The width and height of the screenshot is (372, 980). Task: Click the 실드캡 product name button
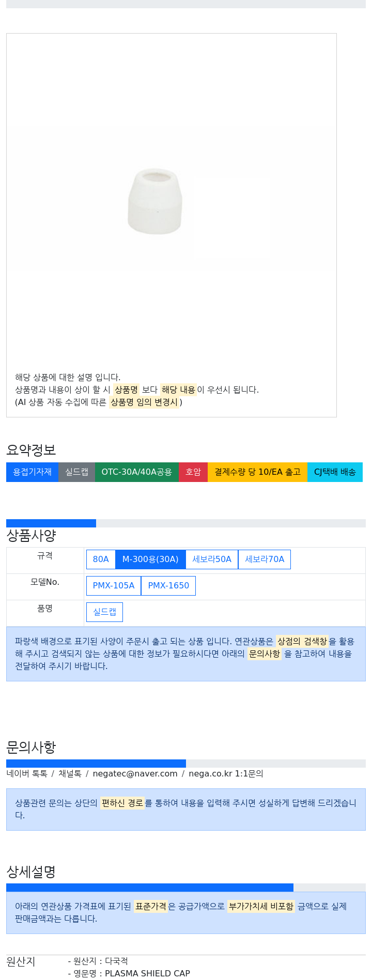coord(104,612)
